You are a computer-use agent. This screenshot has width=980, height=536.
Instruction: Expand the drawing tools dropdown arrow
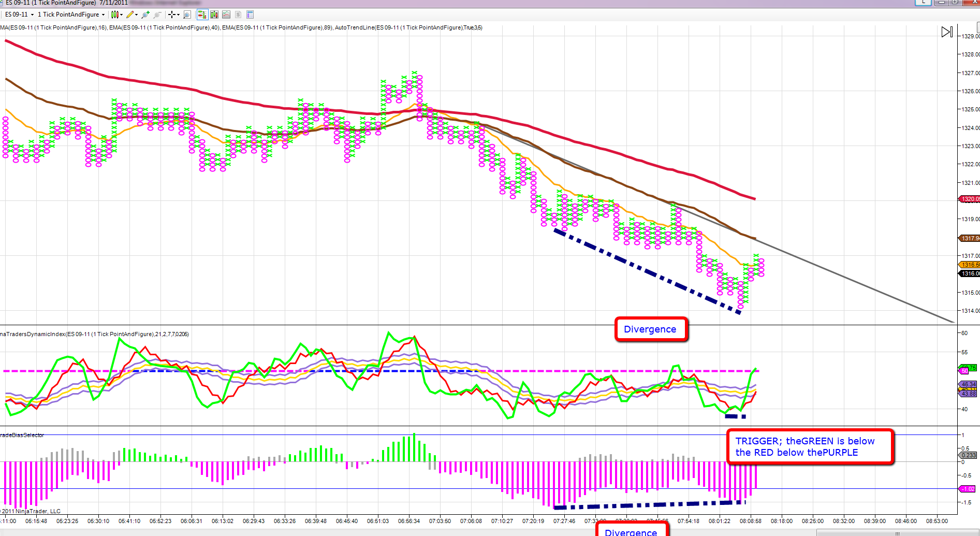[137, 15]
